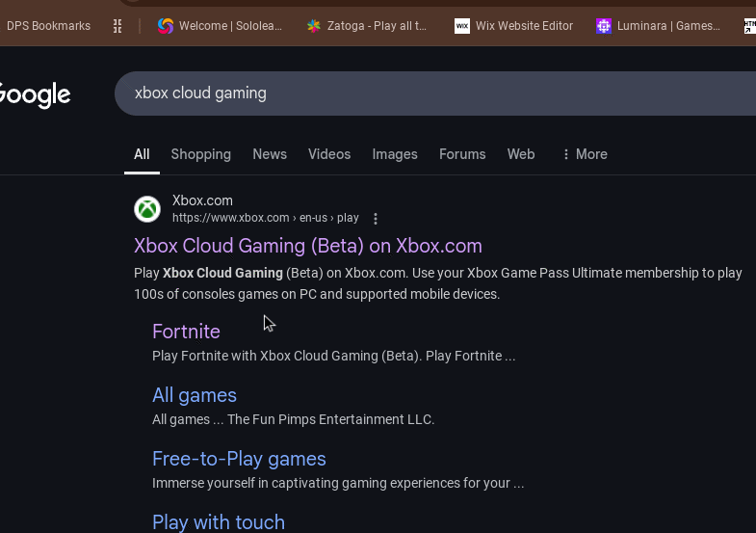The width and height of the screenshot is (756, 533).
Task: Switch to the Forums tab
Action: pos(462,154)
